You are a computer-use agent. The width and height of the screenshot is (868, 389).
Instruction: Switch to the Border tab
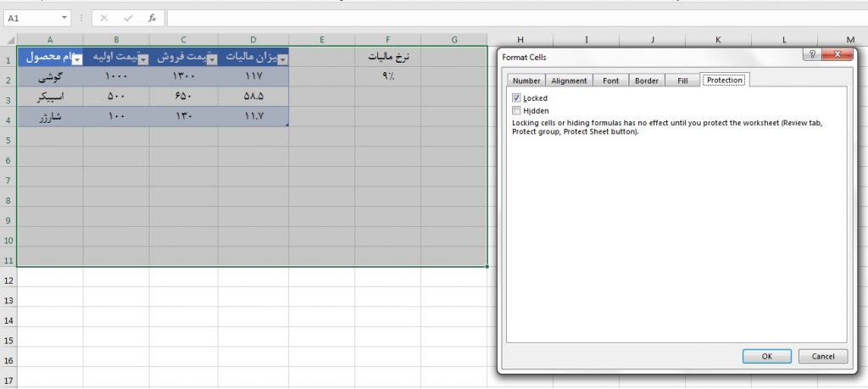[647, 81]
